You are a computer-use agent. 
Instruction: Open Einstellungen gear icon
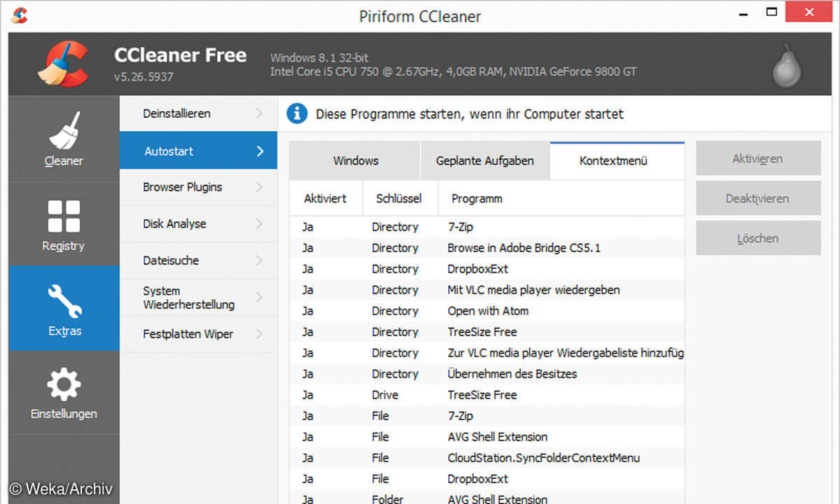pos(64,384)
